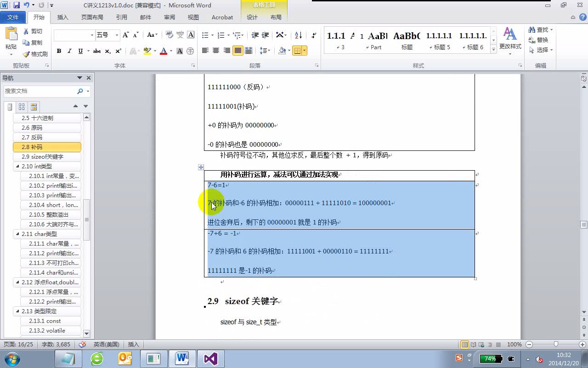Open text highlight color yellow button
The image size is (588, 368).
[147, 51]
